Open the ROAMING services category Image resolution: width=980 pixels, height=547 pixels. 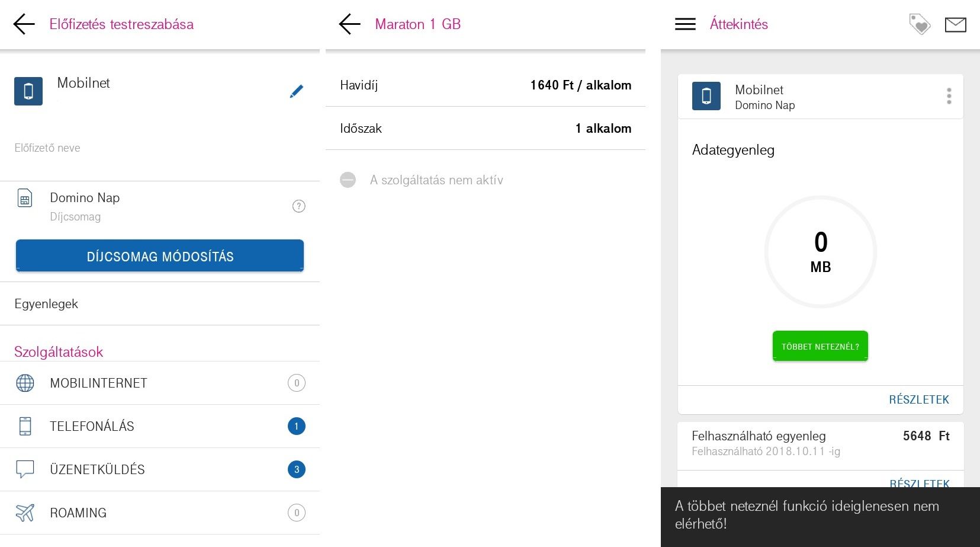pyautogui.click(x=160, y=513)
